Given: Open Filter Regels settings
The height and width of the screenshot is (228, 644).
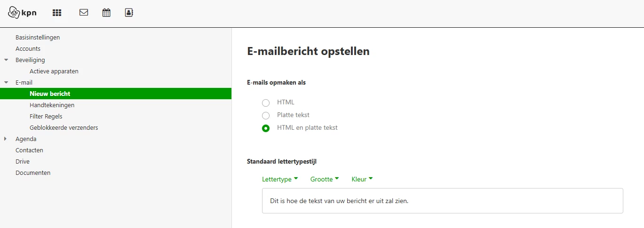Looking at the screenshot, I should tap(46, 117).
